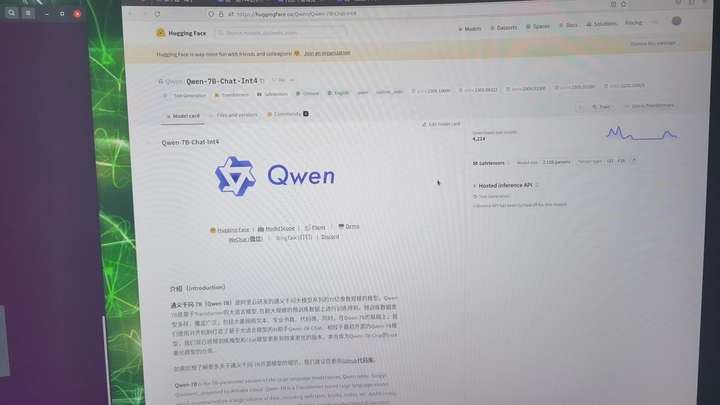Dismiss the organization banner message
Screen dimensions: 720x405
[x=652, y=43]
